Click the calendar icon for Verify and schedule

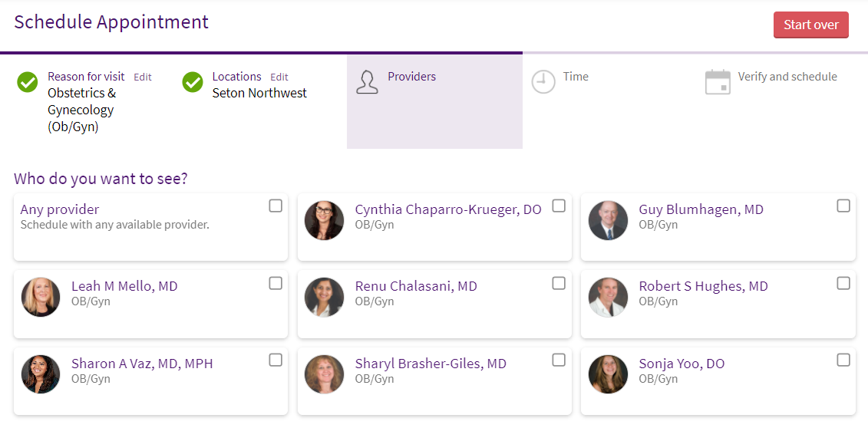(718, 82)
